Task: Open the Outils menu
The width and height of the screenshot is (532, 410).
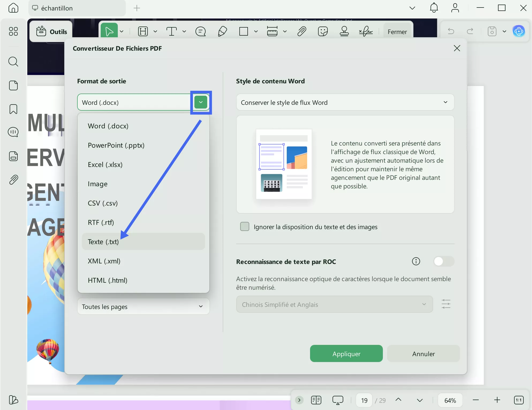Action: (x=51, y=31)
